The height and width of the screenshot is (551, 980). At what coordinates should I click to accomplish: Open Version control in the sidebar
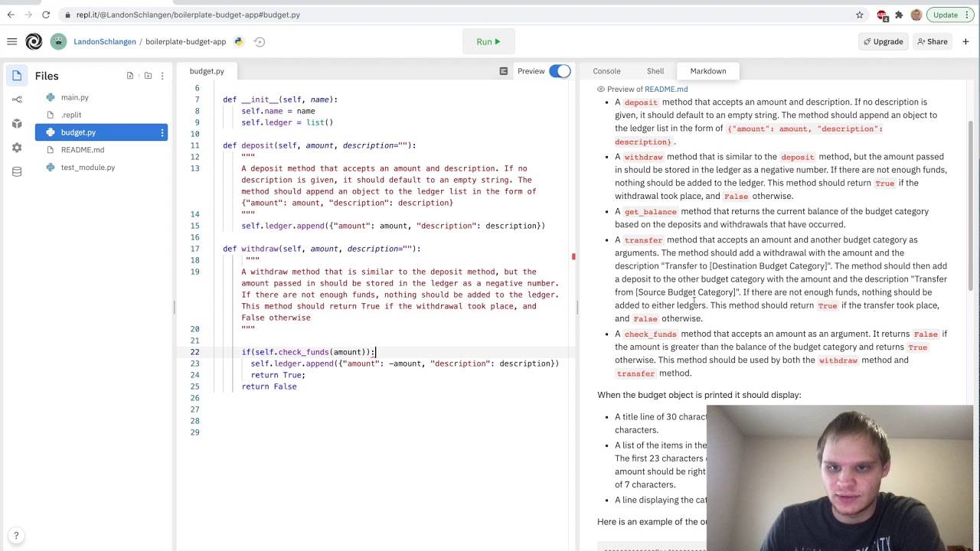(17, 99)
